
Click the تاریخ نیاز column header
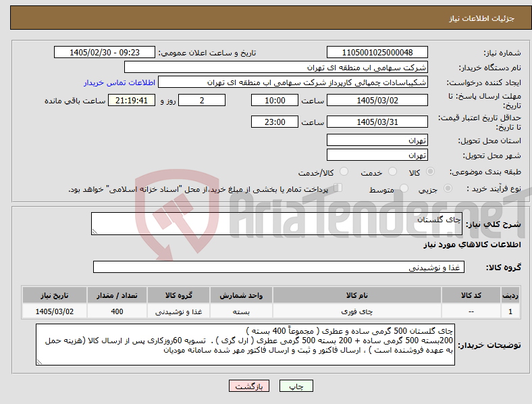click(54, 295)
